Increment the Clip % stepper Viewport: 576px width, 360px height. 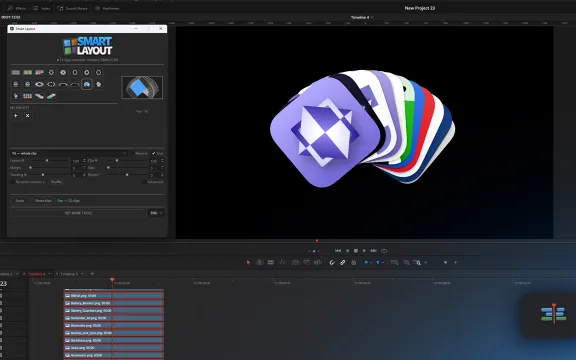(162, 159)
